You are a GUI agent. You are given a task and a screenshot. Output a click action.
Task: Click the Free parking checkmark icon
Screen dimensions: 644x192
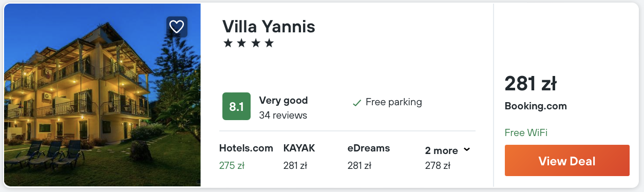(x=357, y=103)
